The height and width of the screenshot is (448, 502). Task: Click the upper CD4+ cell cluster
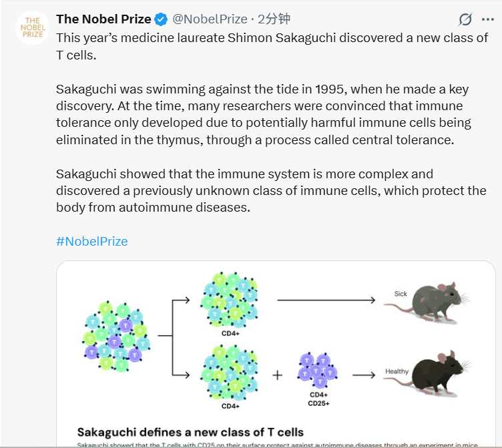(230, 299)
